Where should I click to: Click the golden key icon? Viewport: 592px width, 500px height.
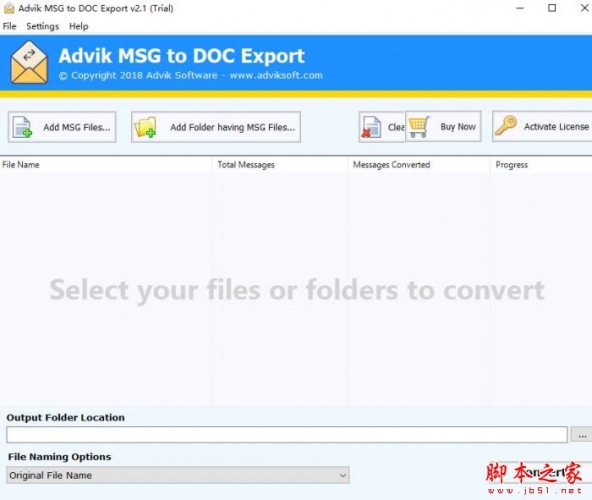click(506, 126)
